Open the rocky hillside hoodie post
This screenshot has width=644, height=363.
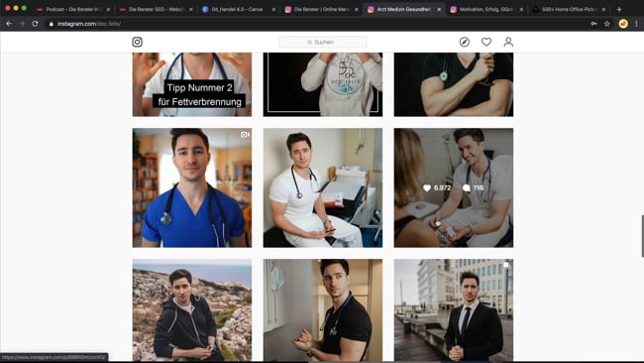pyautogui.click(x=192, y=310)
